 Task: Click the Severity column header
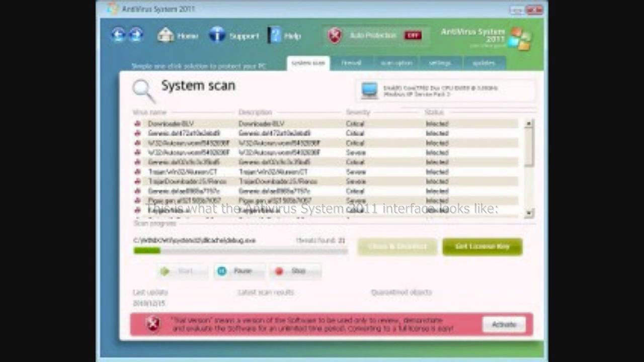[358, 112]
